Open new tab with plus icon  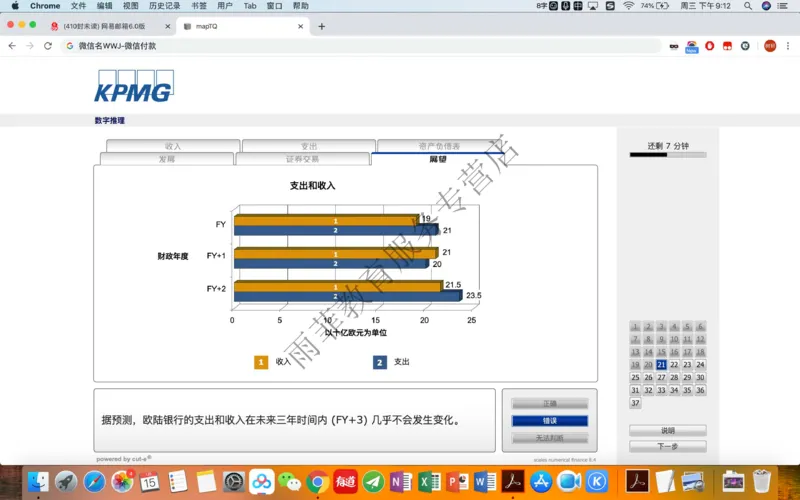pos(321,26)
